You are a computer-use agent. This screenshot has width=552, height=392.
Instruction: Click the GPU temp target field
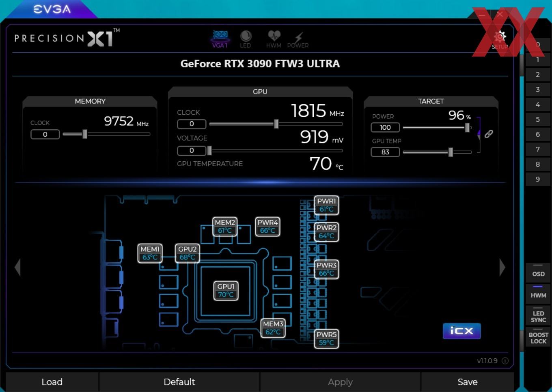tap(385, 152)
